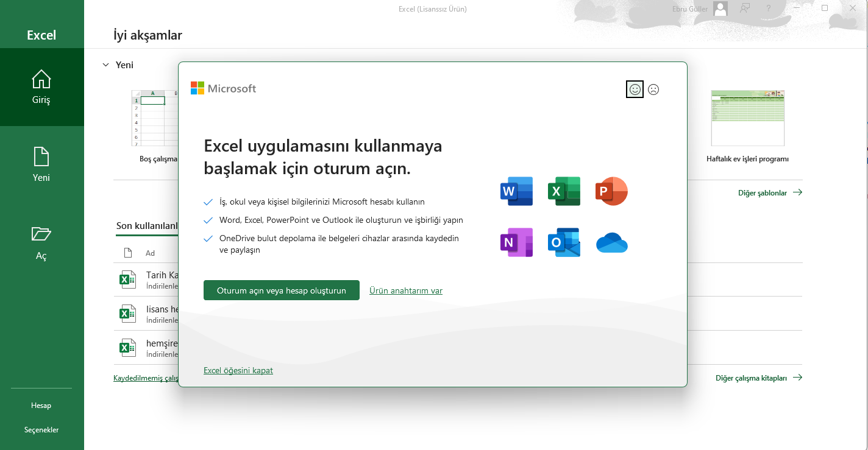868x450 pixels.
Task: Click the frowning face feedback icon
Action: (653, 90)
